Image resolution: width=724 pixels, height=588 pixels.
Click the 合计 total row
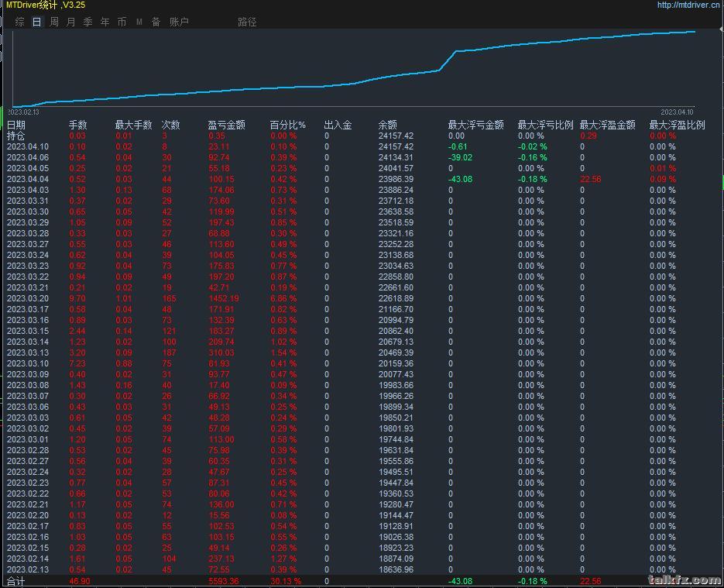coord(16,581)
